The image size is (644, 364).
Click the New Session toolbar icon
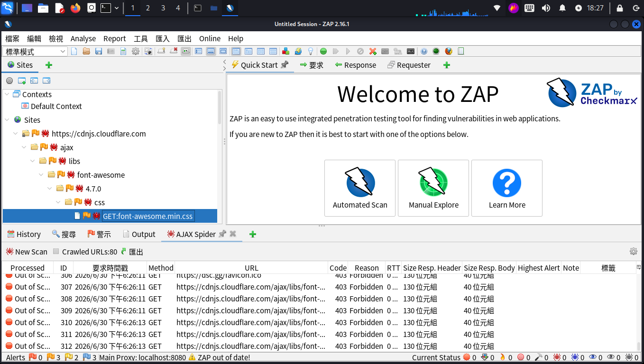[74, 51]
